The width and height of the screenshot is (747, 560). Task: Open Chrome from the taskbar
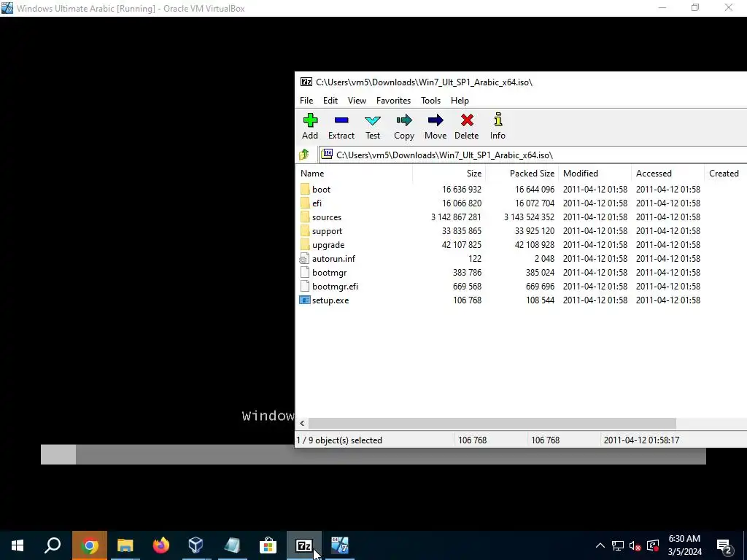coord(90,545)
